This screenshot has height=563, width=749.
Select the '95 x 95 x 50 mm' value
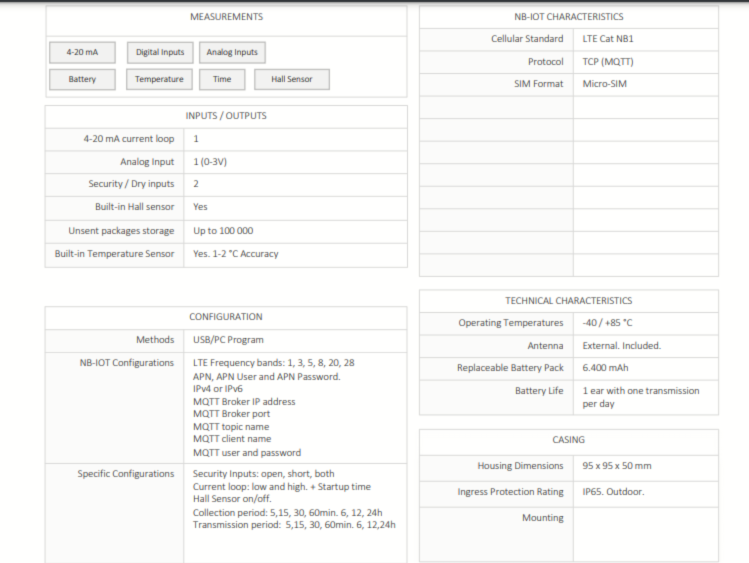pos(617,466)
